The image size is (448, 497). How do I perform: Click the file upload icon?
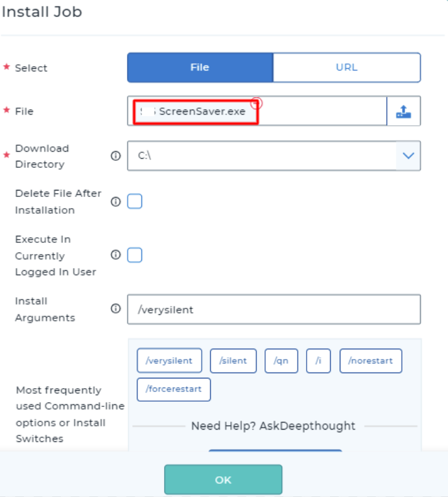tap(403, 111)
